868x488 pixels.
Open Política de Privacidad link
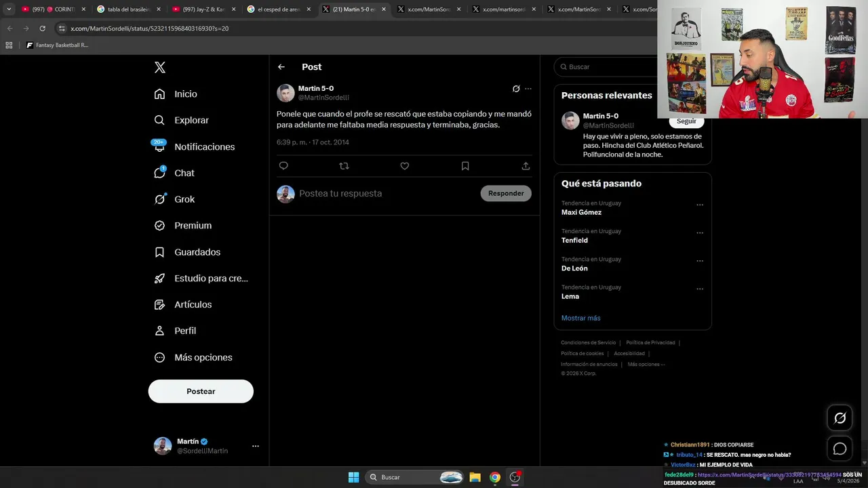(650, 343)
